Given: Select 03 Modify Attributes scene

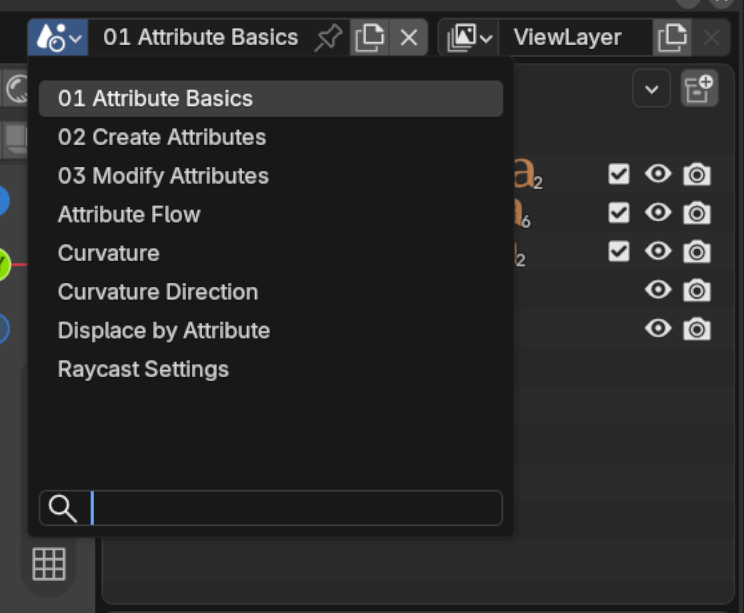Looking at the screenshot, I should [x=271, y=176].
